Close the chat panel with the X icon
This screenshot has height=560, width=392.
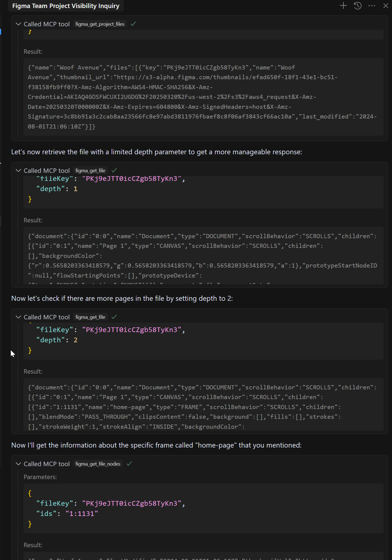pyautogui.click(x=386, y=6)
